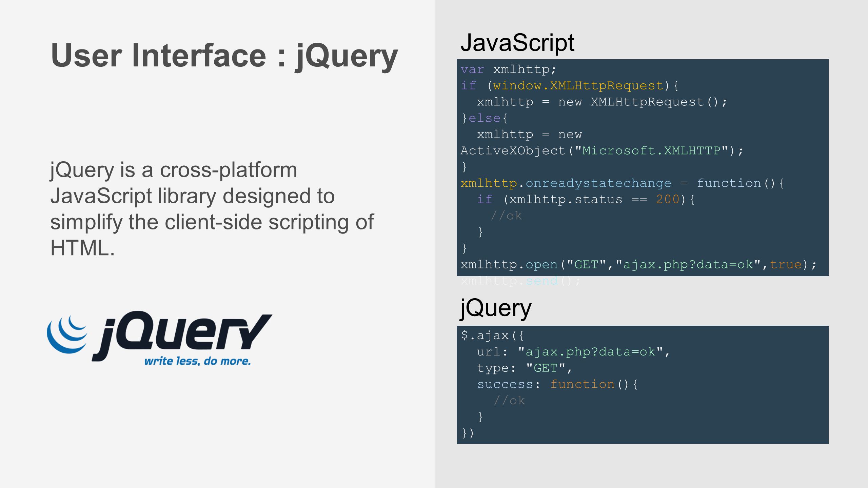This screenshot has height=488, width=868.
Task: Click the line "var xmlhttp;"
Action: click(508, 69)
